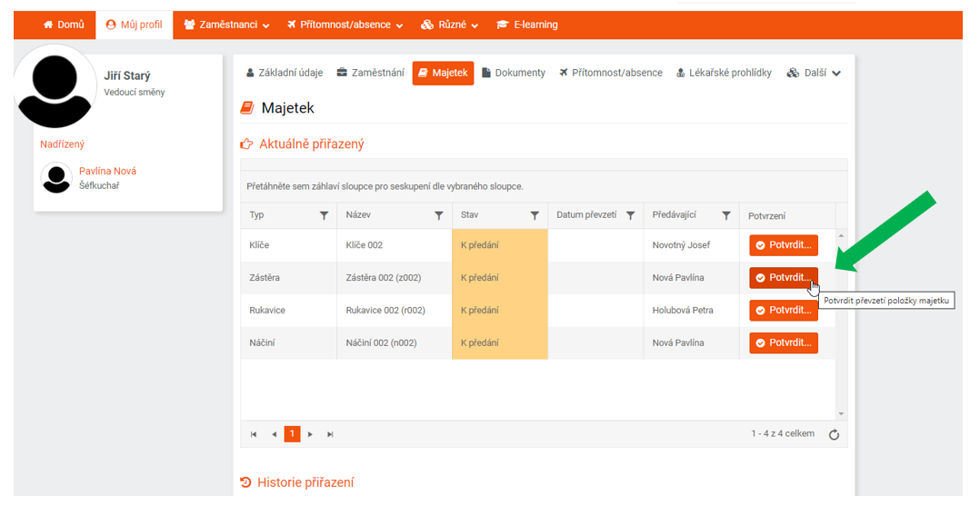Switch to Základní údaje tab
The image size is (980, 506).
pos(285,73)
